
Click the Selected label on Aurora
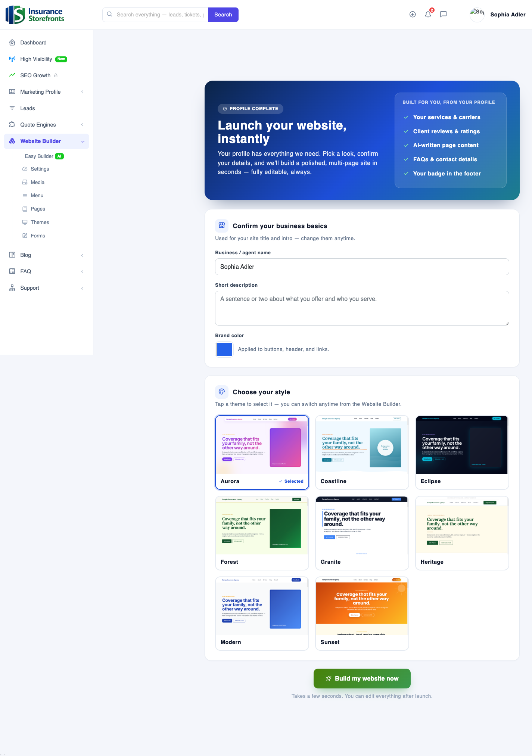pos(292,481)
